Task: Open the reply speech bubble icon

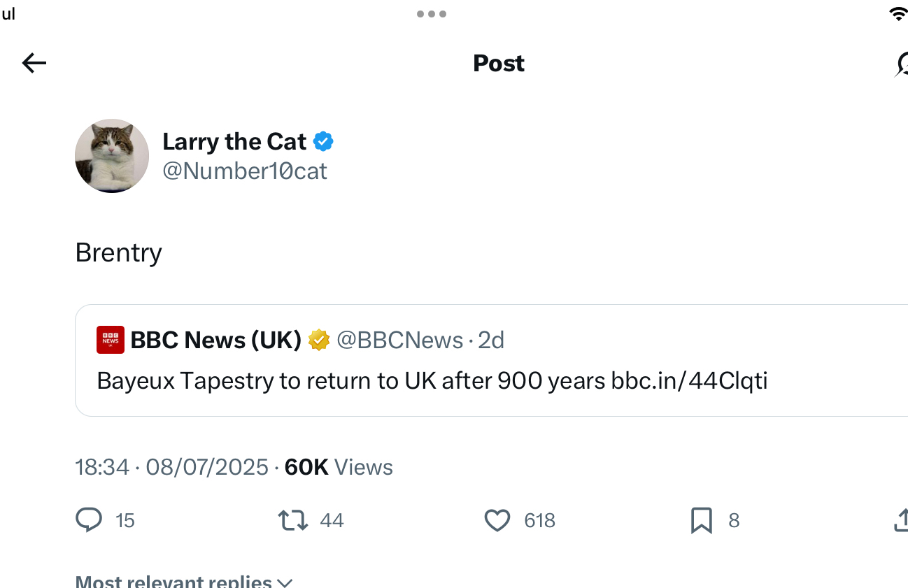Action: pyautogui.click(x=89, y=520)
